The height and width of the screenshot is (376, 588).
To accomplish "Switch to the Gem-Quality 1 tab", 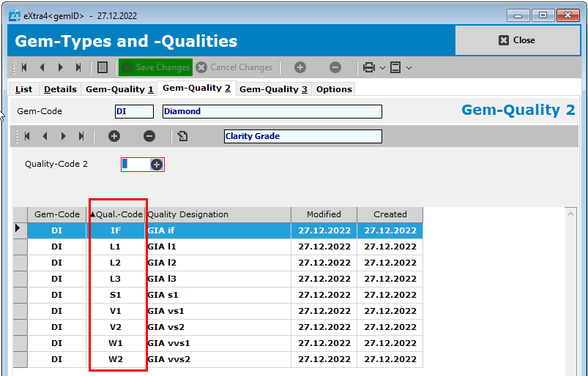I will (119, 89).
